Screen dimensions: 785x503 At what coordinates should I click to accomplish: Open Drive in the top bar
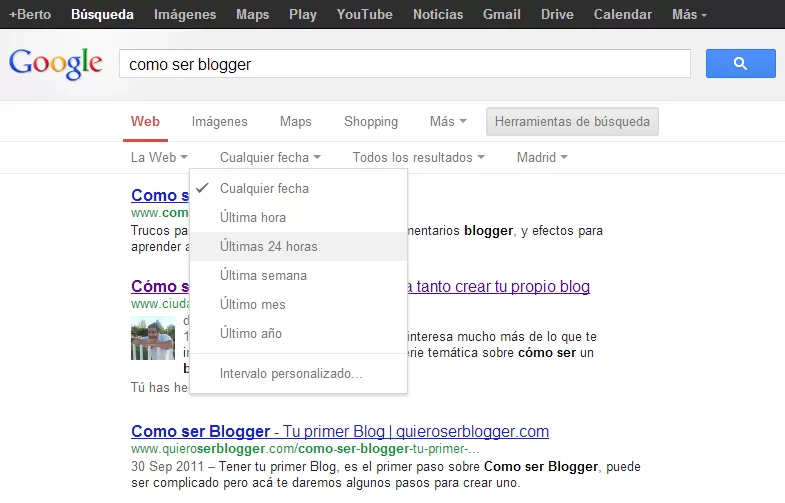coord(557,14)
